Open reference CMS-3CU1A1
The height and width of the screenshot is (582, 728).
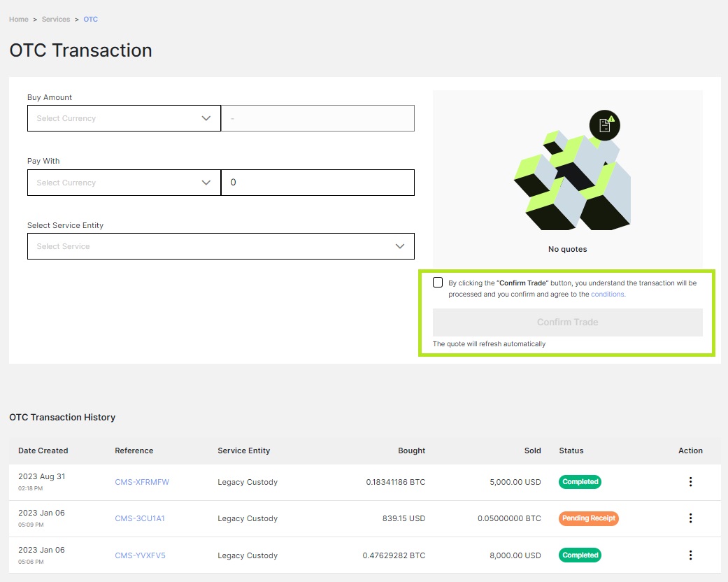click(x=140, y=518)
